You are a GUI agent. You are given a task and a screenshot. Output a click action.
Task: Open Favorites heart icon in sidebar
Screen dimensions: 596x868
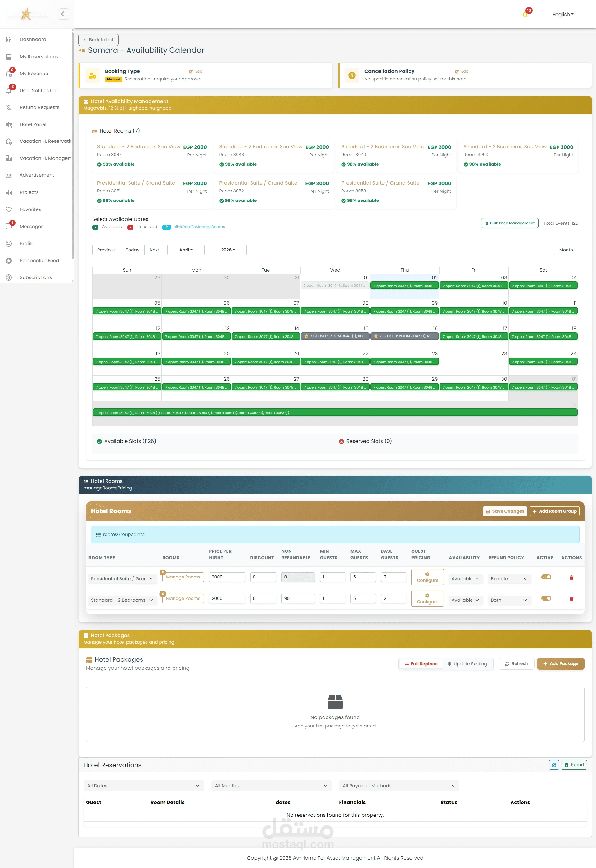(9, 209)
